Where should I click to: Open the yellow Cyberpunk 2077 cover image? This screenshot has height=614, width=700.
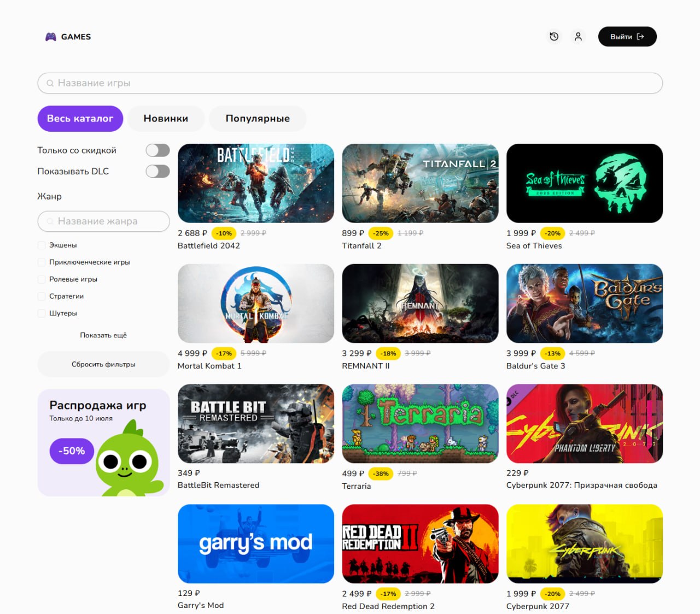(585, 544)
